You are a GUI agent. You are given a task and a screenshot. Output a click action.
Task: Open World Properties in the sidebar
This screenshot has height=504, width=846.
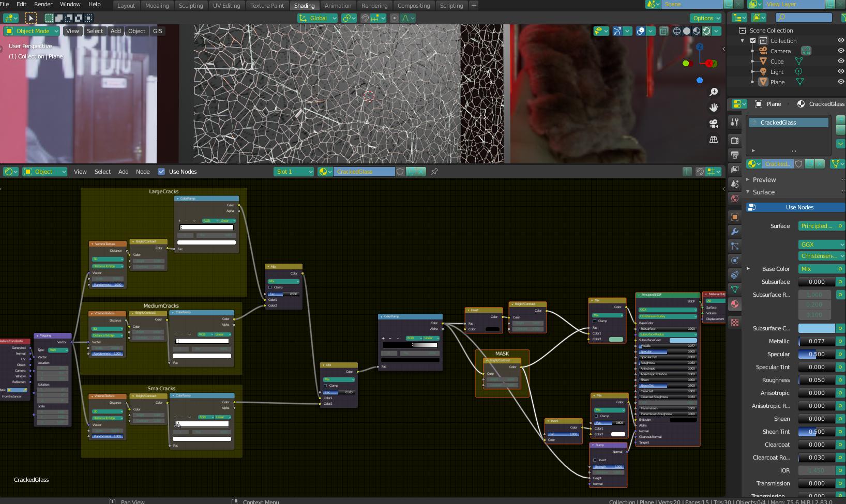coord(735,198)
